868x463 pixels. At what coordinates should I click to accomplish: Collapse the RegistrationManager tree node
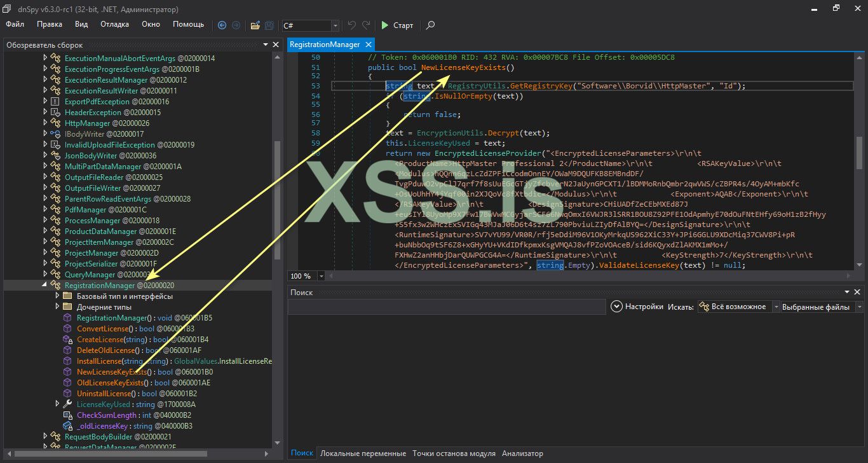(45, 286)
